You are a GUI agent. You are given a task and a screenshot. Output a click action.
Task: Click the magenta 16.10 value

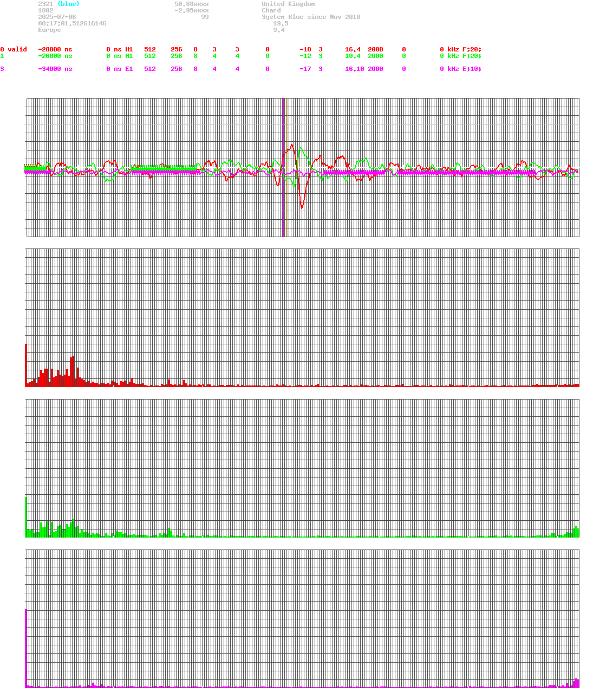[355, 69]
